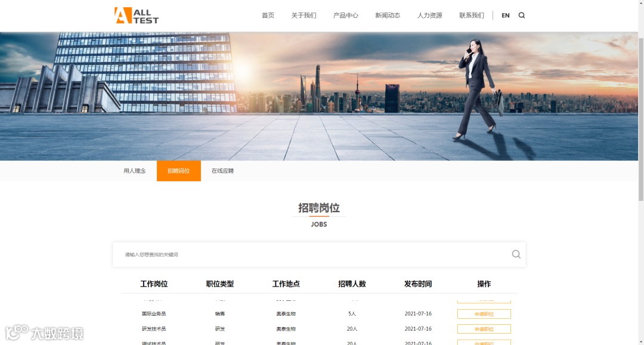Click 奥泰生物 in the 国际业务员 row
This screenshot has height=345, width=644.
click(x=286, y=314)
